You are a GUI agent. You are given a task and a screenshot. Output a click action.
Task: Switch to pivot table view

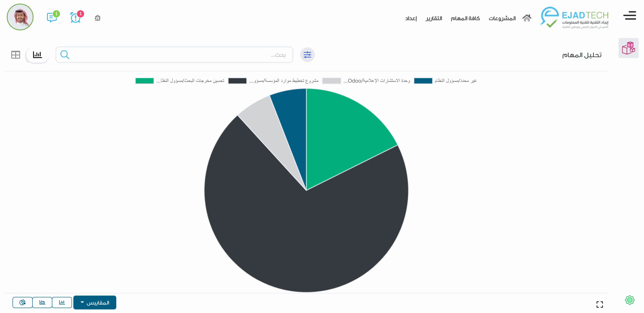[15, 55]
